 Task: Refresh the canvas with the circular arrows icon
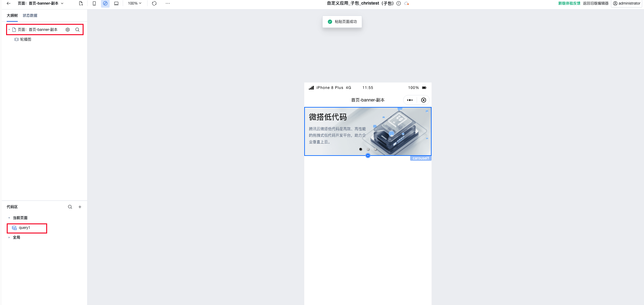click(x=154, y=3)
